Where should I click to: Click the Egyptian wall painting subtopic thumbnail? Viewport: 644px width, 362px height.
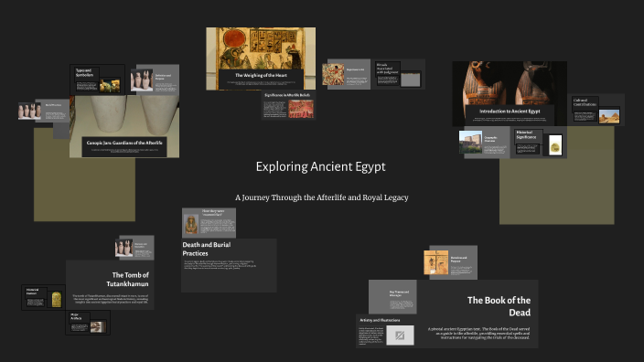pos(333,74)
